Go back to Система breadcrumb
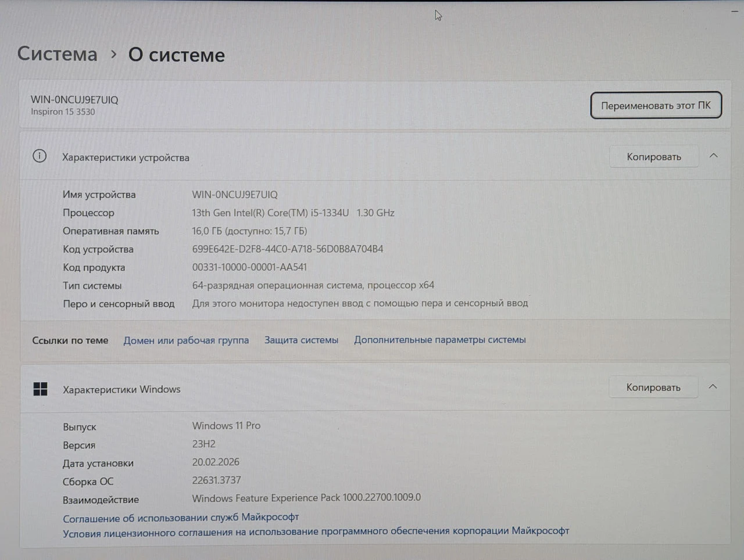 tap(58, 53)
